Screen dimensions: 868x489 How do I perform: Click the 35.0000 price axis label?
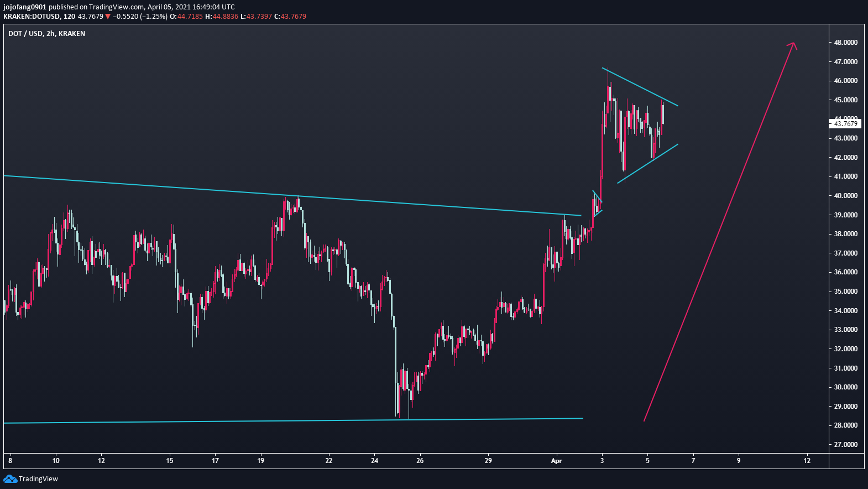pos(846,292)
